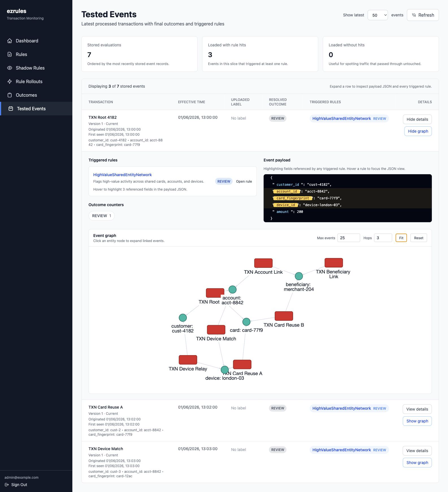Select the TXN Root graph node

[x=215, y=293]
